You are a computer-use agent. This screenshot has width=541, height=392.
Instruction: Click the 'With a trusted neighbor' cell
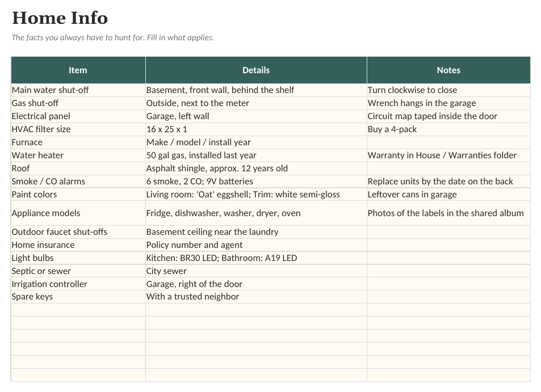[256, 297]
